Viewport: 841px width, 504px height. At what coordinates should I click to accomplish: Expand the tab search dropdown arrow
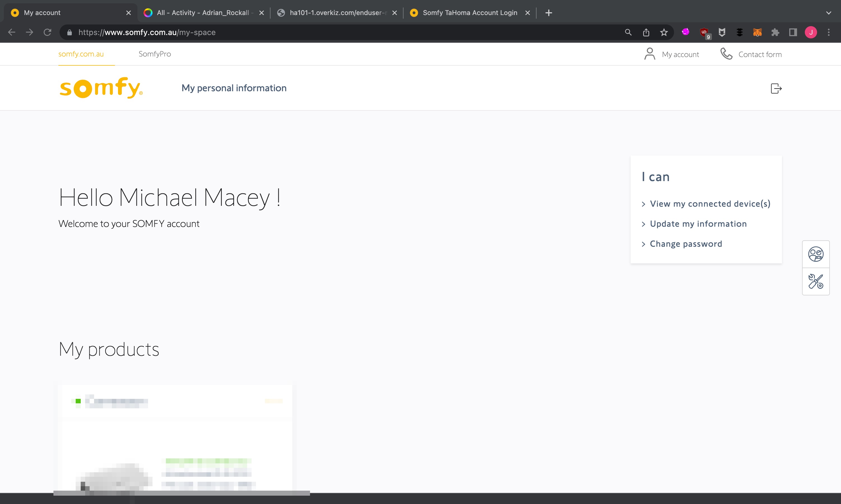point(828,13)
